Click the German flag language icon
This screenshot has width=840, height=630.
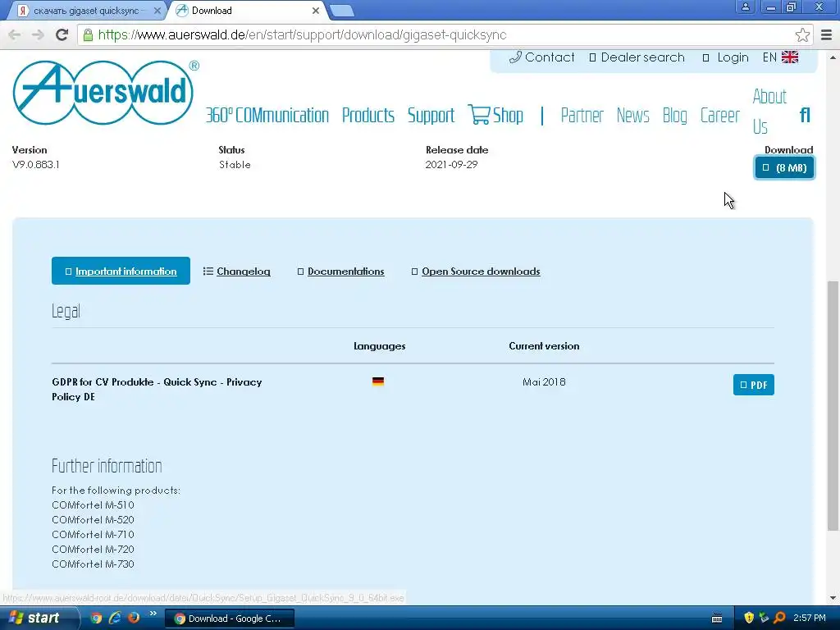point(377,381)
